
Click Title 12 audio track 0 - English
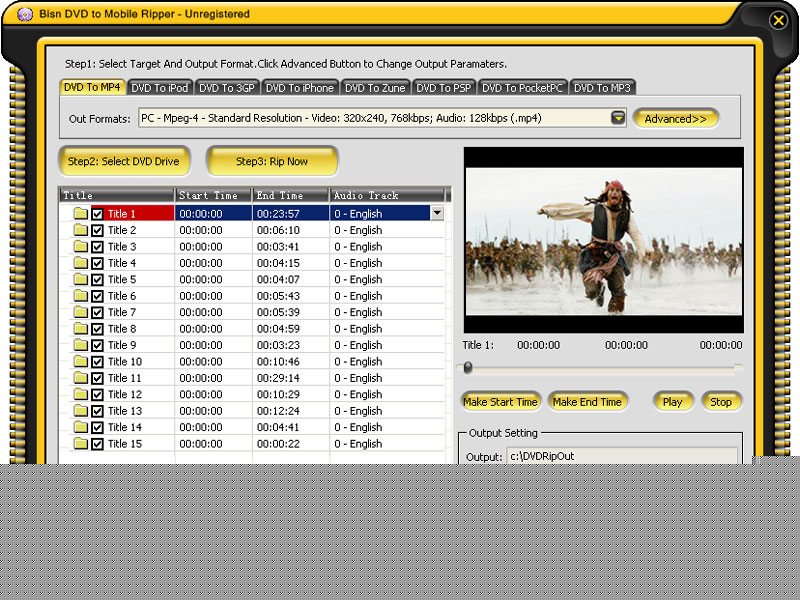tap(358, 394)
